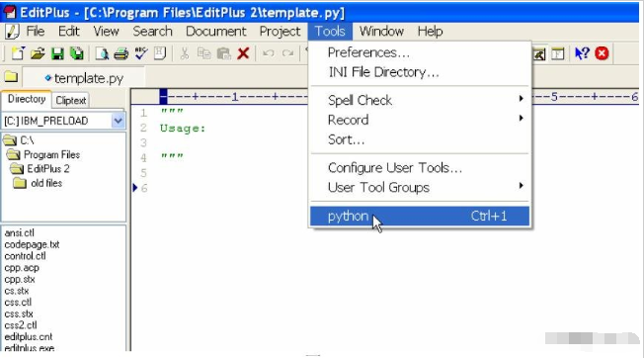Expand the User Tool Groups submenu
644x358 pixels.
(x=420, y=188)
